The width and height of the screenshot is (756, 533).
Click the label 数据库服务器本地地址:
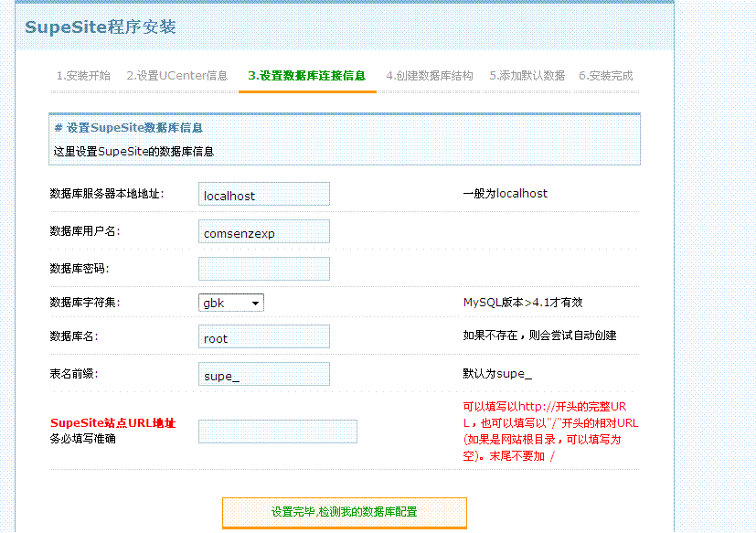click(107, 194)
